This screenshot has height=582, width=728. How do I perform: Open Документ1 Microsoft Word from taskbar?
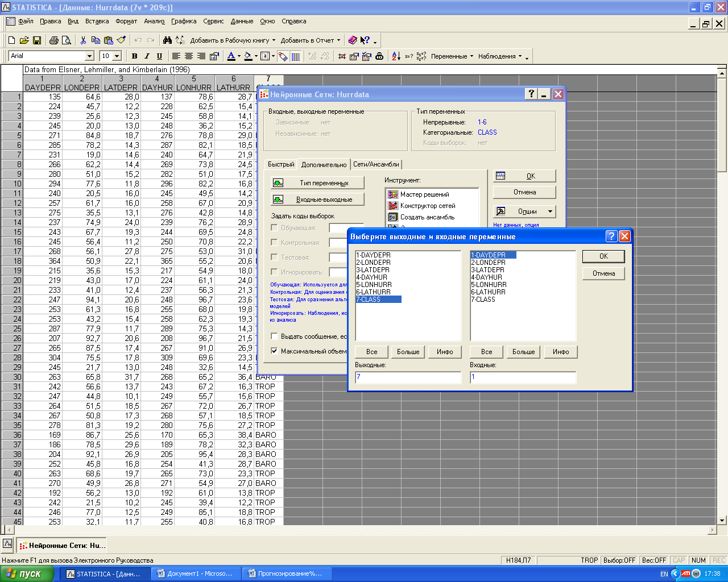click(x=196, y=574)
